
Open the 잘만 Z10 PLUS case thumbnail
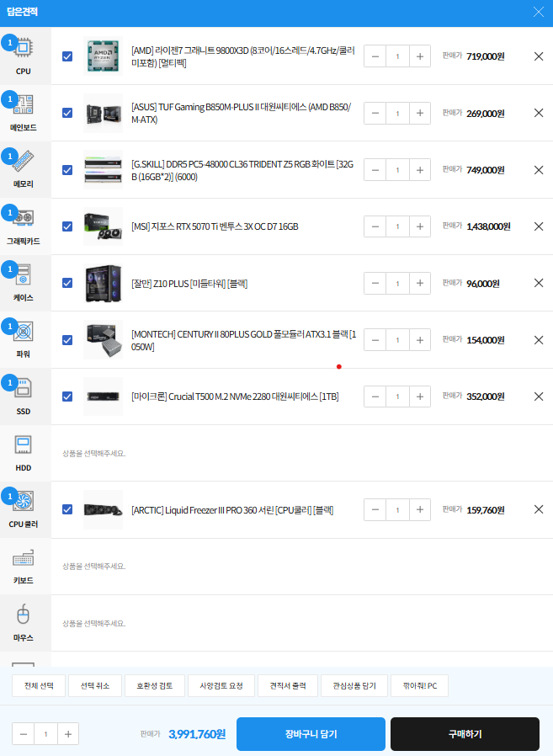104,283
